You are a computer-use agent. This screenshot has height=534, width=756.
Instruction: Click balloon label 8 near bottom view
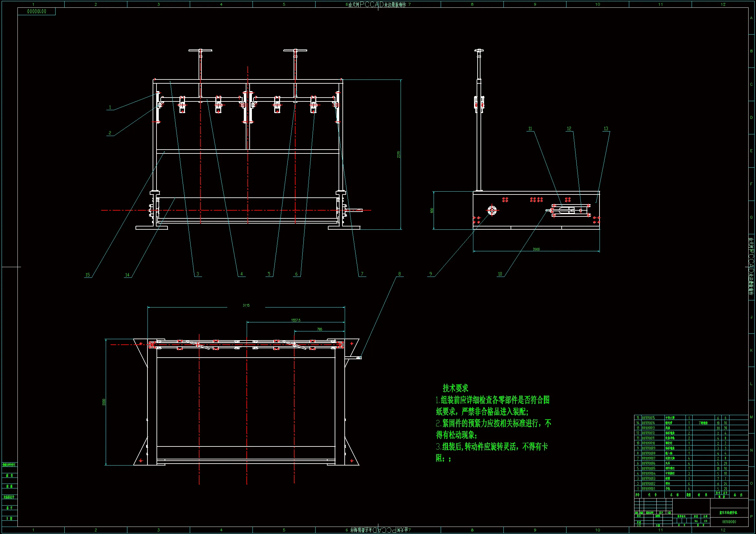click(399, 274)
